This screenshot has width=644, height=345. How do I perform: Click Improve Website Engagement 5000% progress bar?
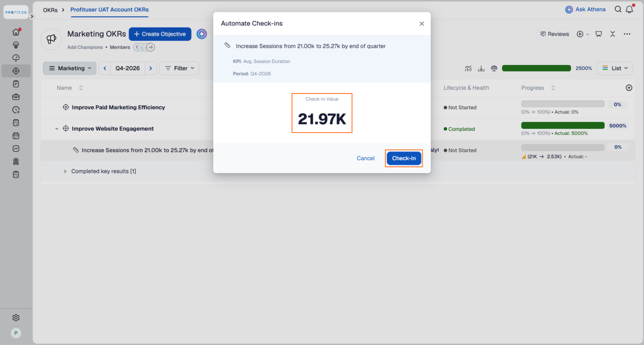coord(563,125)
